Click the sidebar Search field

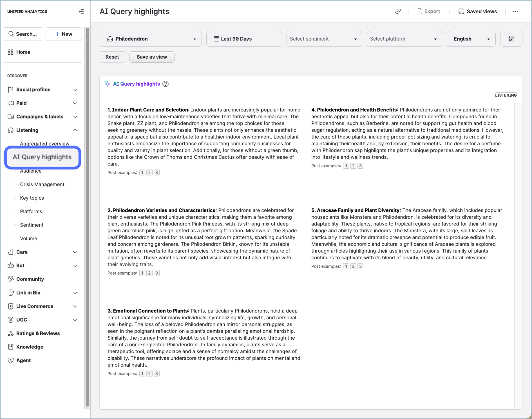pos(23,34)
